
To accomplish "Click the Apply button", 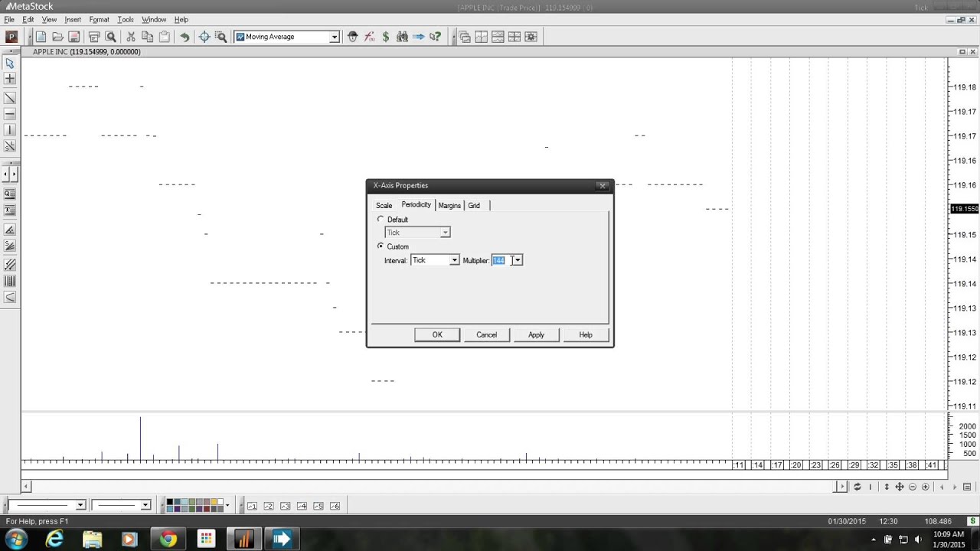I will click(x=536, y=334).
